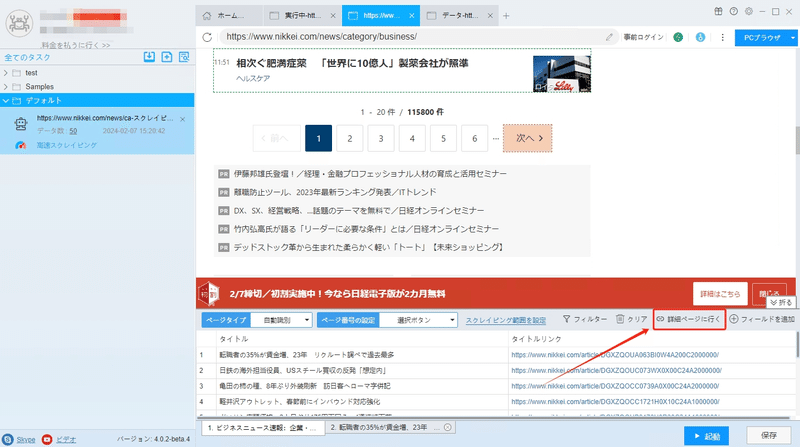Collapse the data panel with 折る button
Screen dimensions: 800x447
[x=781, y=303]
